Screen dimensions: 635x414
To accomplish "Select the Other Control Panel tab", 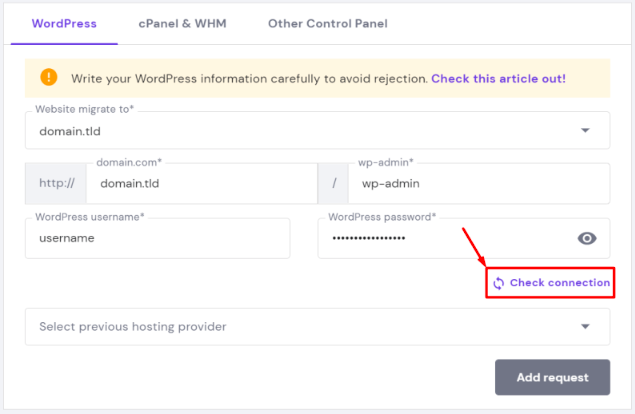I will (327, 23).
